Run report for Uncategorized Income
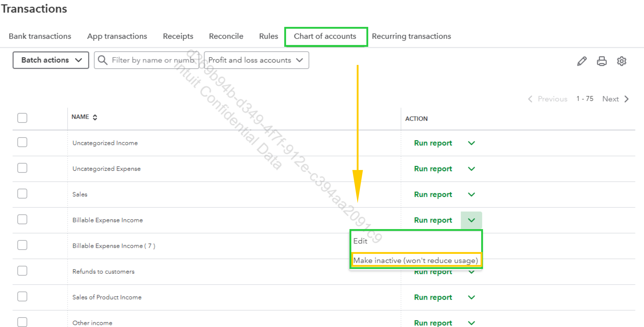This screenshot has width=644, height=327. pos(433,143)
